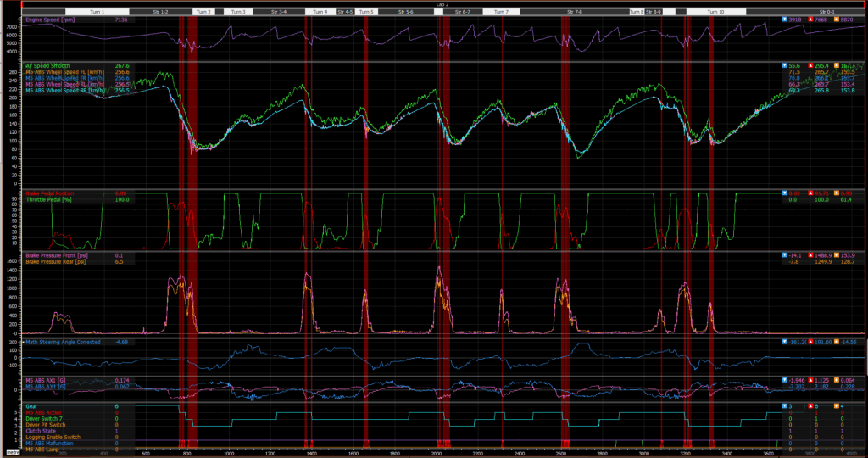Jump to the Str 3-4 track section

click(x=278, y=13)
